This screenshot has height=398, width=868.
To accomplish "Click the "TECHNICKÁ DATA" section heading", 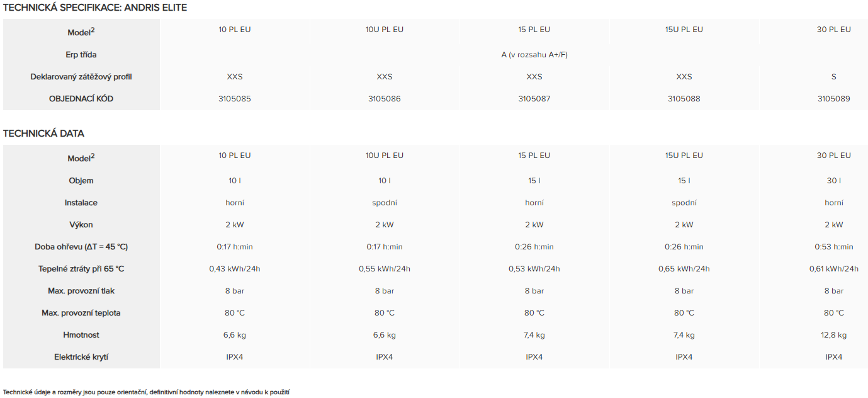I will click(x=43, y=134).
